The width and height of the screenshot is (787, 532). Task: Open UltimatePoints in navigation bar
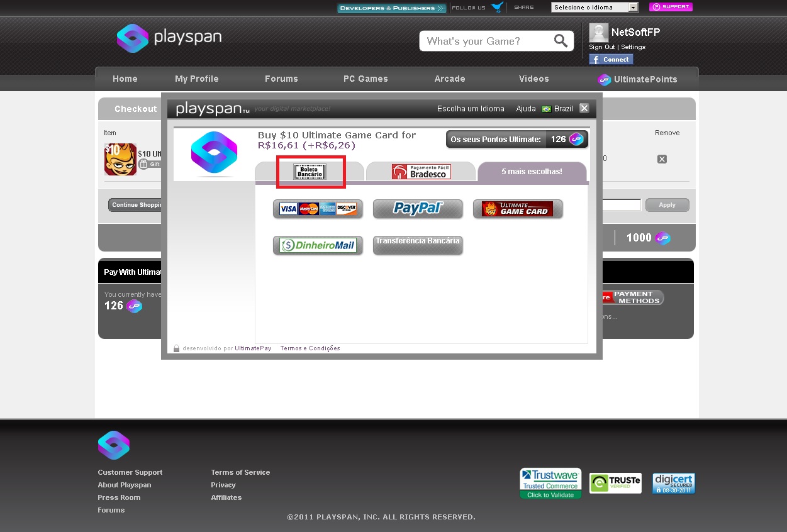tap(637, 79)
